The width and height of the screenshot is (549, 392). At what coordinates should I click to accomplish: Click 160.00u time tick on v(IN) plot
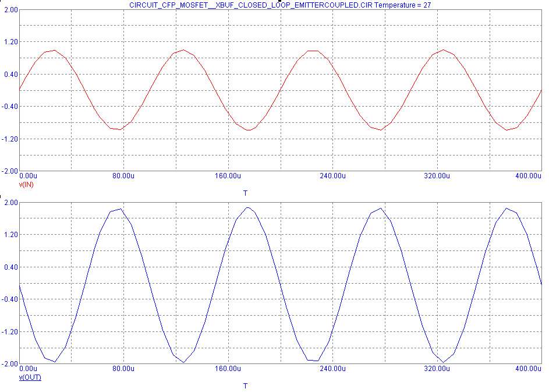click(x=228, y=175)
